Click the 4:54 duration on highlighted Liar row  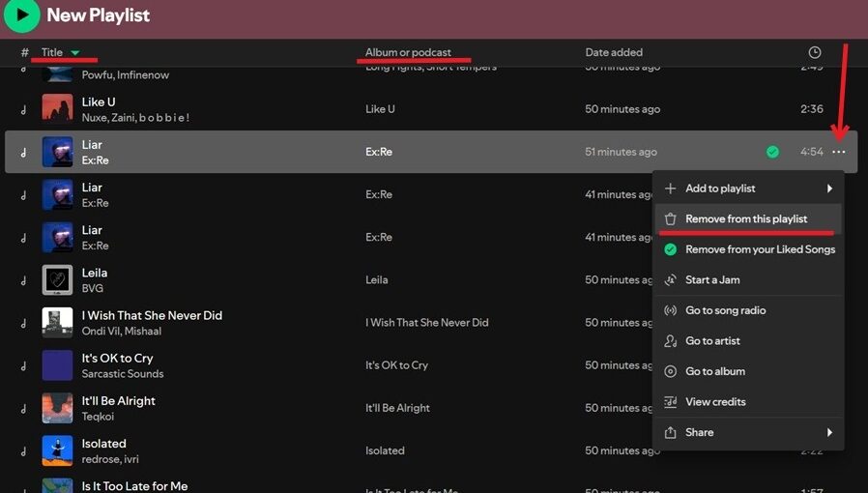[x=812, y=152]
